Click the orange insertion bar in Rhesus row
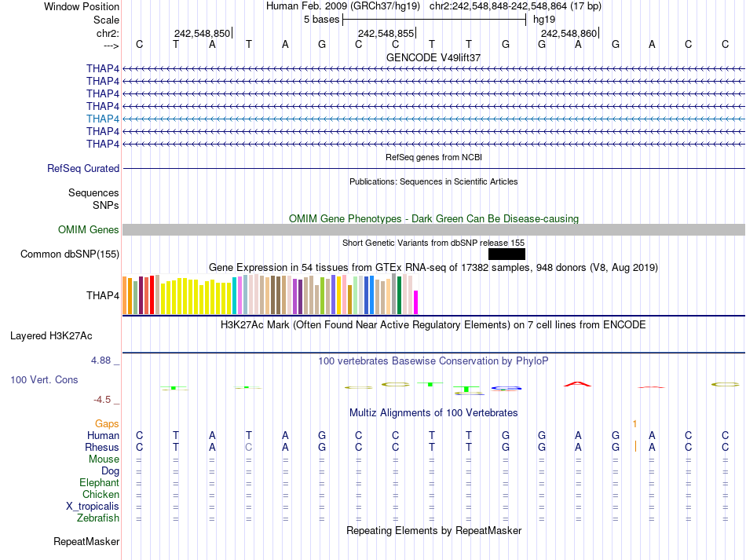 coord(635,446)
